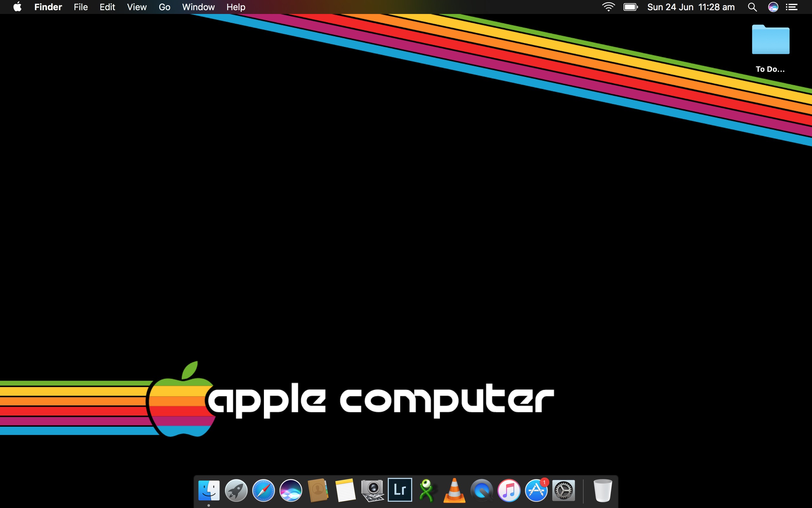Screen dimensions: 812x508
Task: Open the Trash in Dock
Action: click(x=603, y=490)
